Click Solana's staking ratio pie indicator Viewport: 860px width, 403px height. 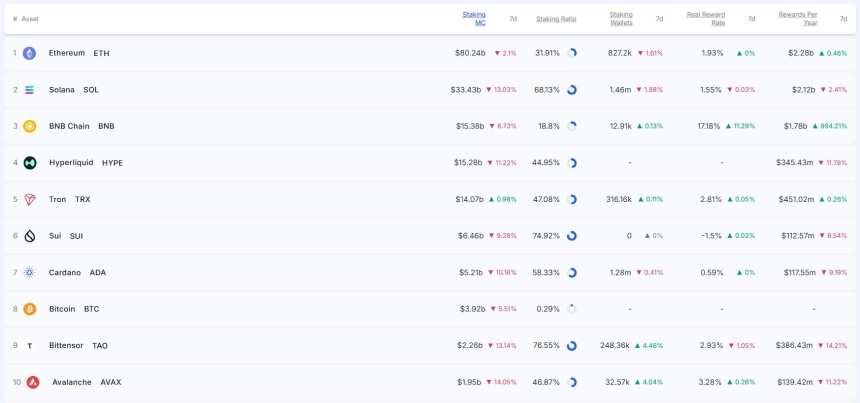click(x=572, y=90)
